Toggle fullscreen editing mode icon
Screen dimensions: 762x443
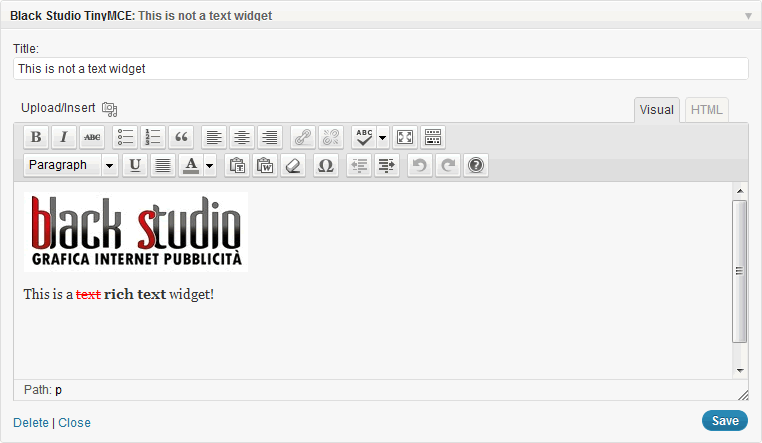coord(405,137)
